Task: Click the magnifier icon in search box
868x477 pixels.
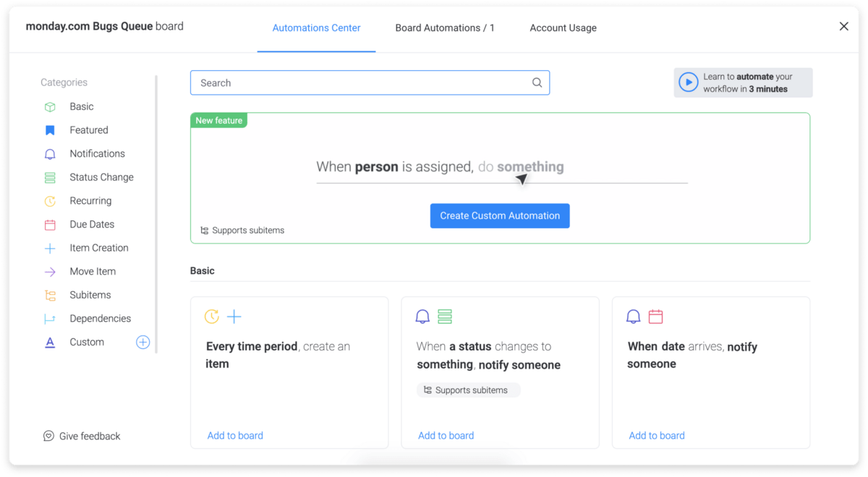Action: [537, 82]
